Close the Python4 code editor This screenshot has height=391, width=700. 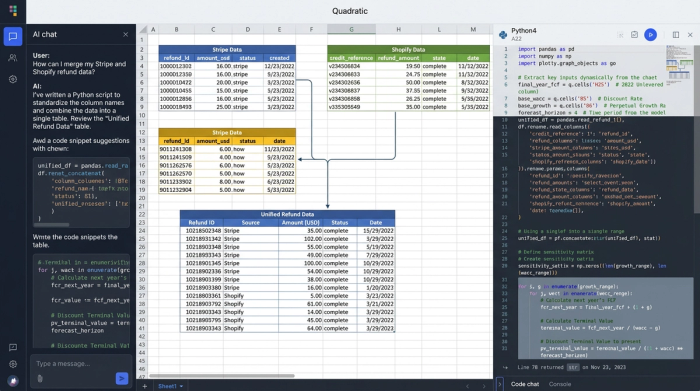[690, 34]
